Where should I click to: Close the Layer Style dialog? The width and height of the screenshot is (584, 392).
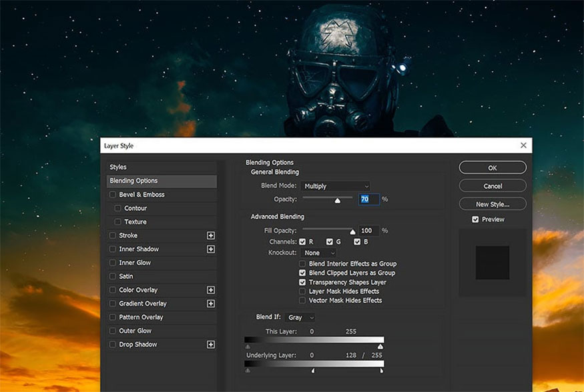click(x=523, y=145)
